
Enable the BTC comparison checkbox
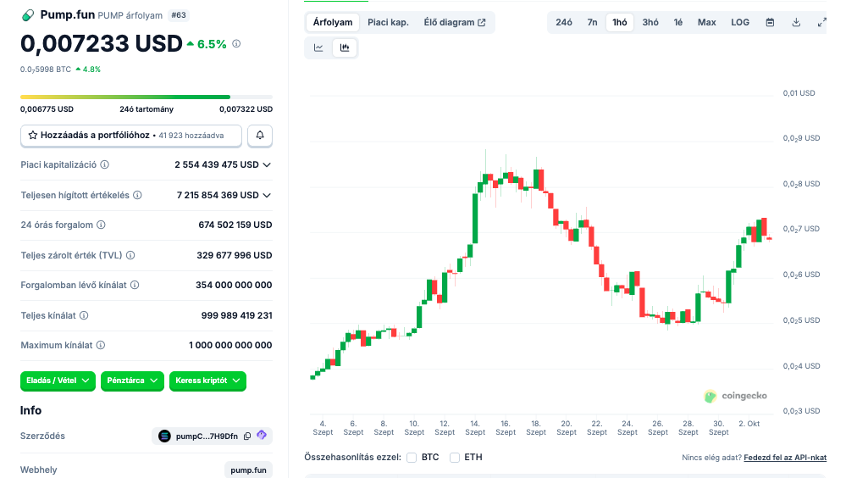tap(412, 458)
